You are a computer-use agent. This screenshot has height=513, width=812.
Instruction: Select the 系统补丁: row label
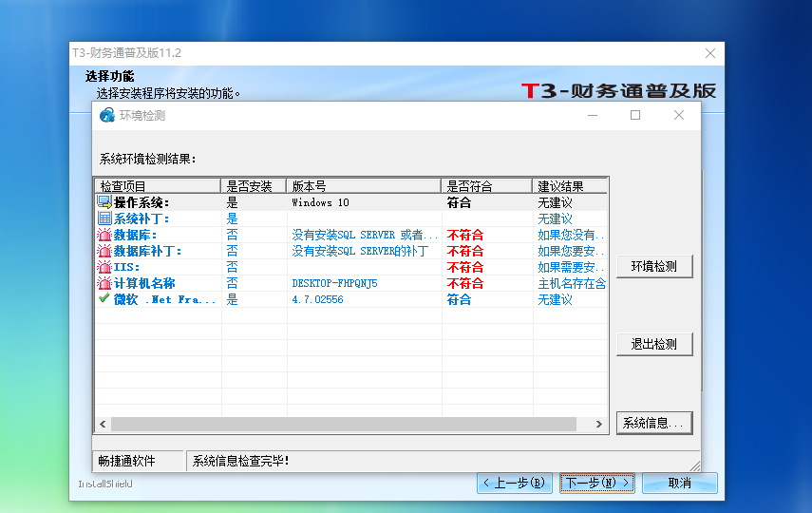[x=142, y=218]
